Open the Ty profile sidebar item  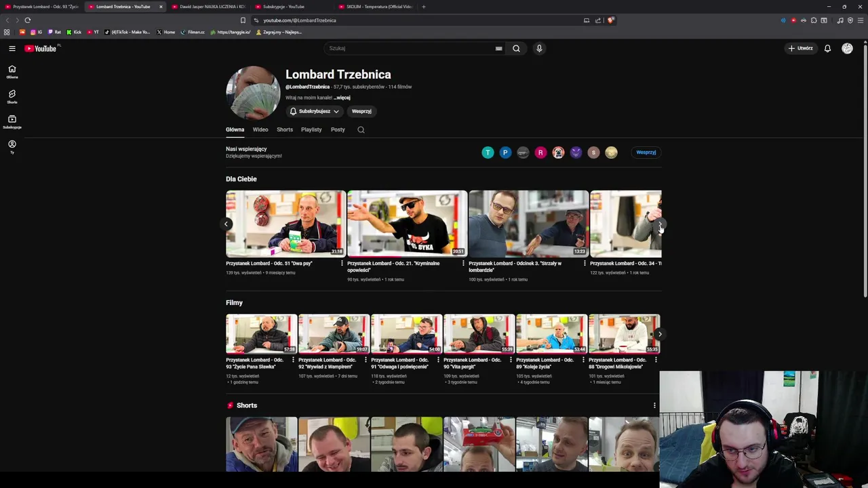pos(12,147)
